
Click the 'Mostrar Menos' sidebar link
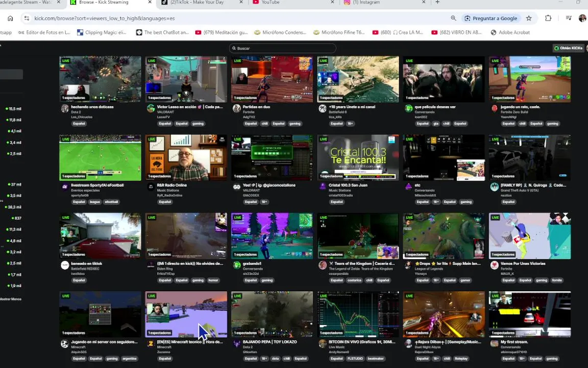[x=11, y=300]
